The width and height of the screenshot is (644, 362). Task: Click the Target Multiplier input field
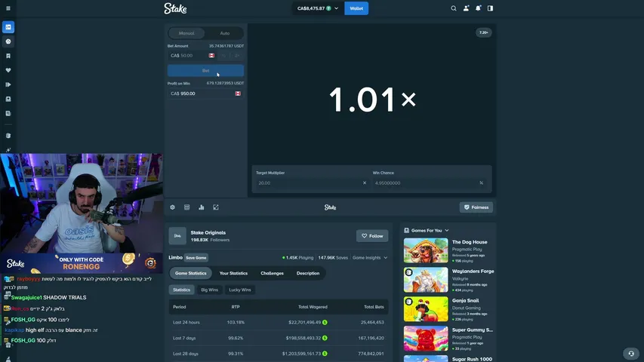coord(312,183)
